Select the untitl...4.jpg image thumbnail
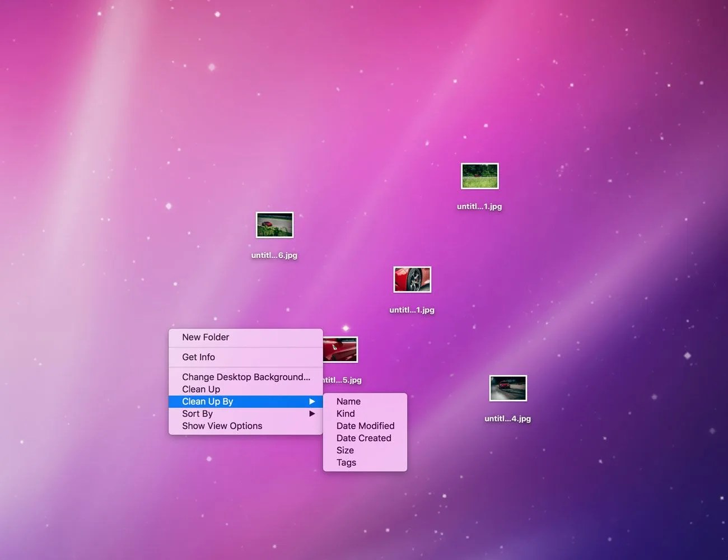 pyautogui.click(x=508, y=388)
